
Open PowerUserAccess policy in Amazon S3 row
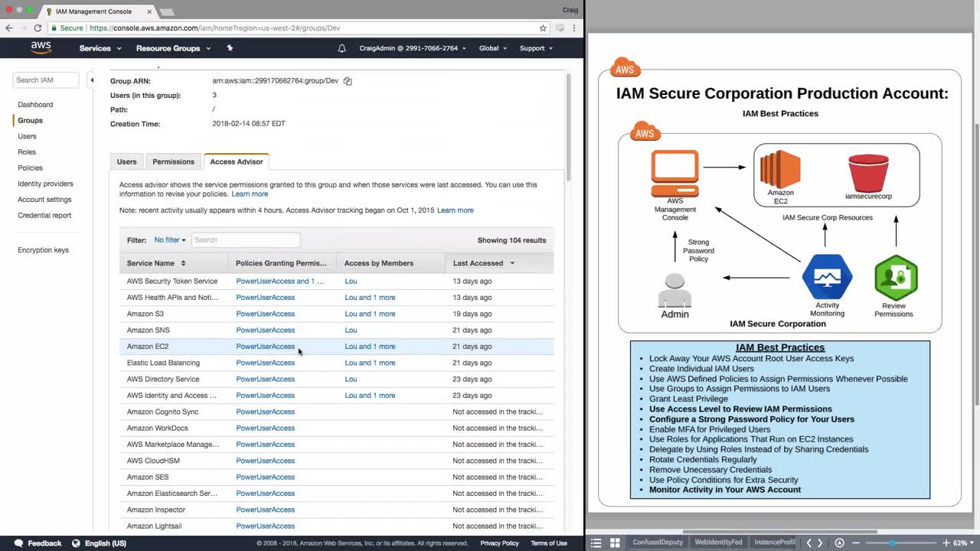click(x=265, y=314)
